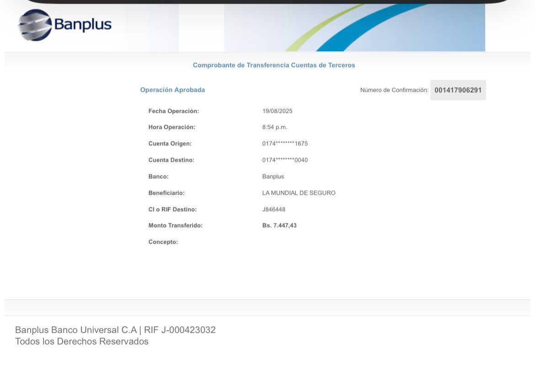The width and height of the screenshot is (535, 392).
Task: Click the Concepto field label
Action: [163, 242]
